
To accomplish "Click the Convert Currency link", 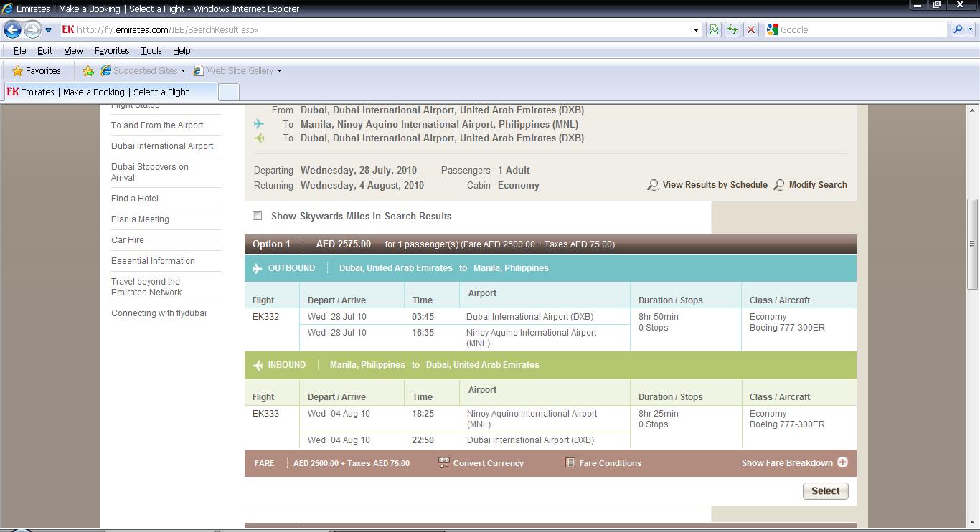I will (489, 463).
